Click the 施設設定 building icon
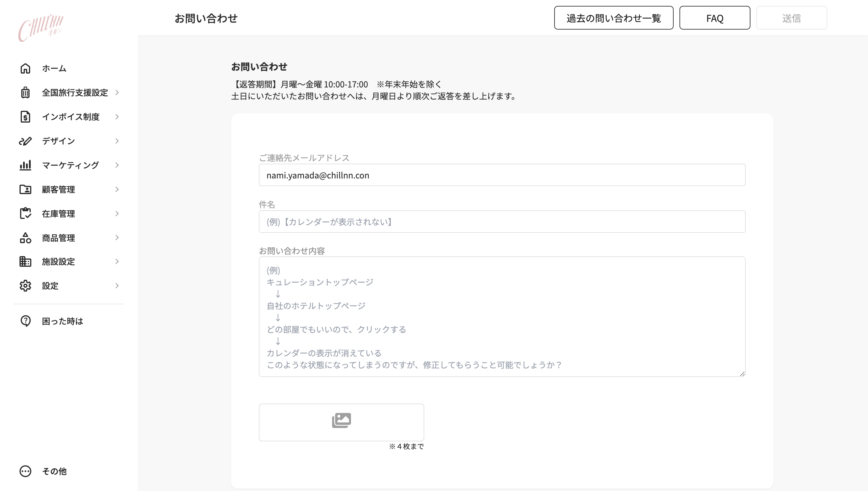Screen dimensions: 868x491 point(25,261)
